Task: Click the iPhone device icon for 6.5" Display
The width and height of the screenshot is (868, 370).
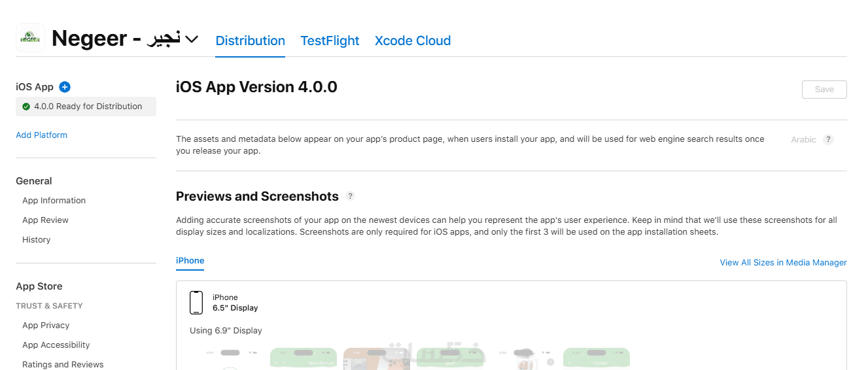Action: pos(196,303)
